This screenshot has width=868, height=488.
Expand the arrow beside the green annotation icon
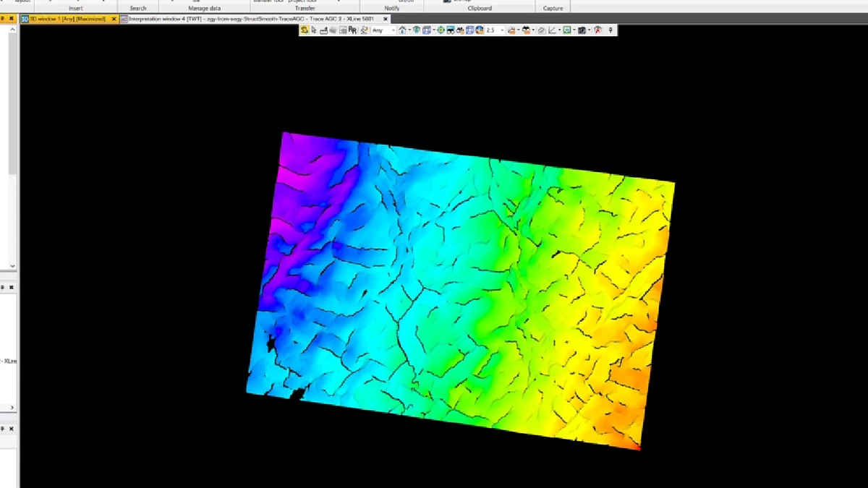(574, 30)
